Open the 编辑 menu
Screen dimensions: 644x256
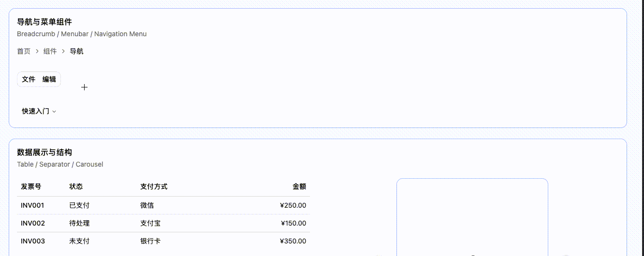point(49,79)
